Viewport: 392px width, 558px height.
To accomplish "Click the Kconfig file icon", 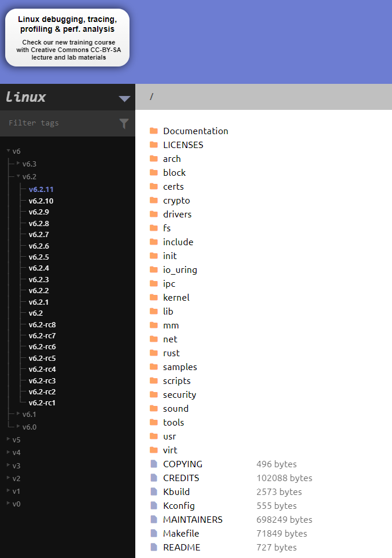I will click(x=154, y=505).
